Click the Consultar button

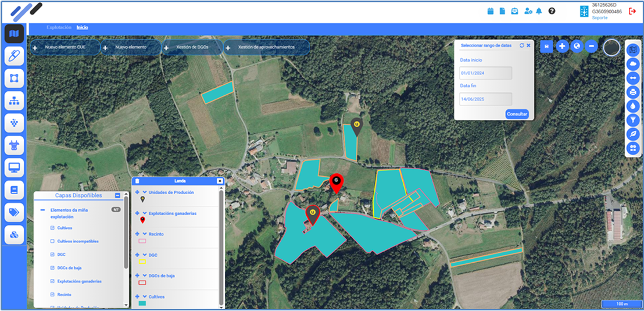tap(517, 114)
